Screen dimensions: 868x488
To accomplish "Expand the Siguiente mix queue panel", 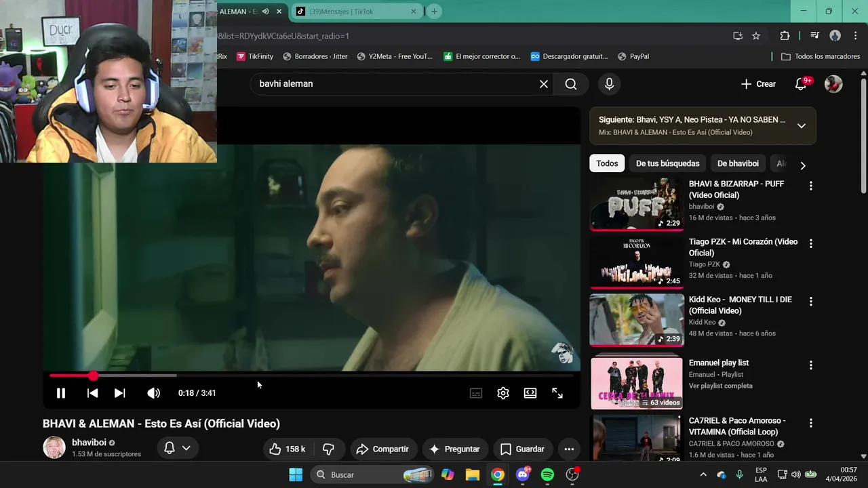I will [x=802, y=125].
